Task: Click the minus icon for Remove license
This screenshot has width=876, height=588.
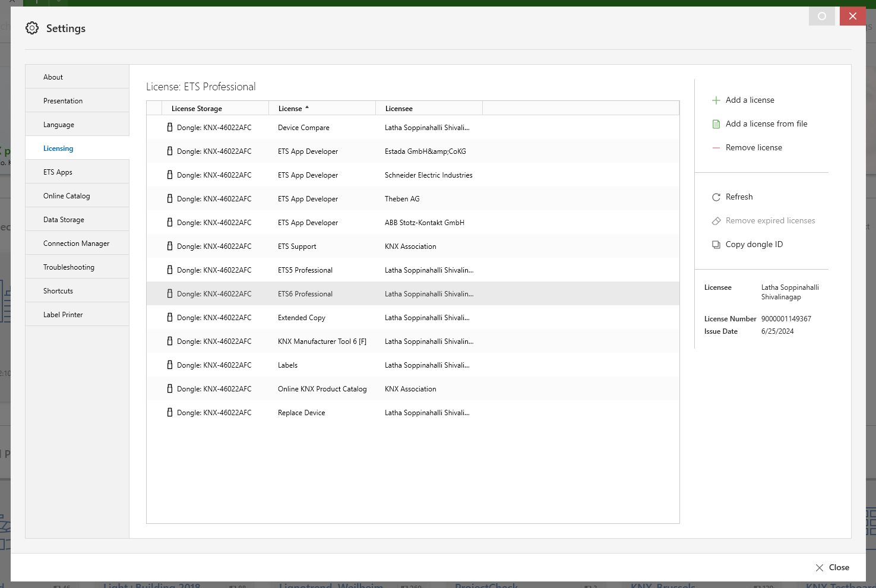Action: pyautogui.click(x=716, y=148)
